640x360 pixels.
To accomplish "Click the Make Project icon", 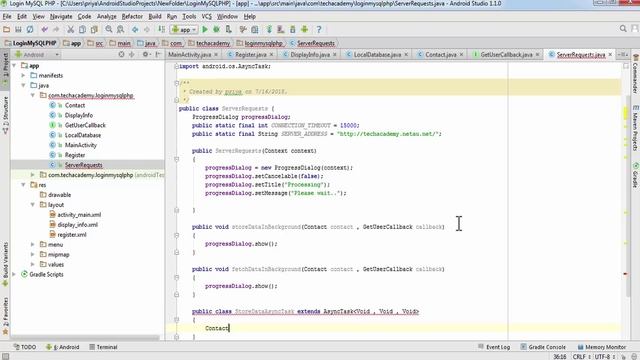I will pos(162,29).
